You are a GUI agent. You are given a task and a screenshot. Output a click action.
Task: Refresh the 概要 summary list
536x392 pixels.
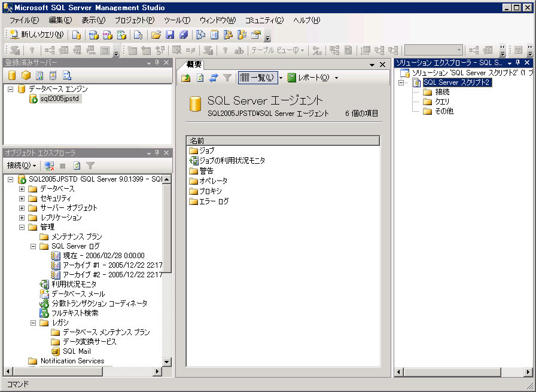tap(200, 78)
